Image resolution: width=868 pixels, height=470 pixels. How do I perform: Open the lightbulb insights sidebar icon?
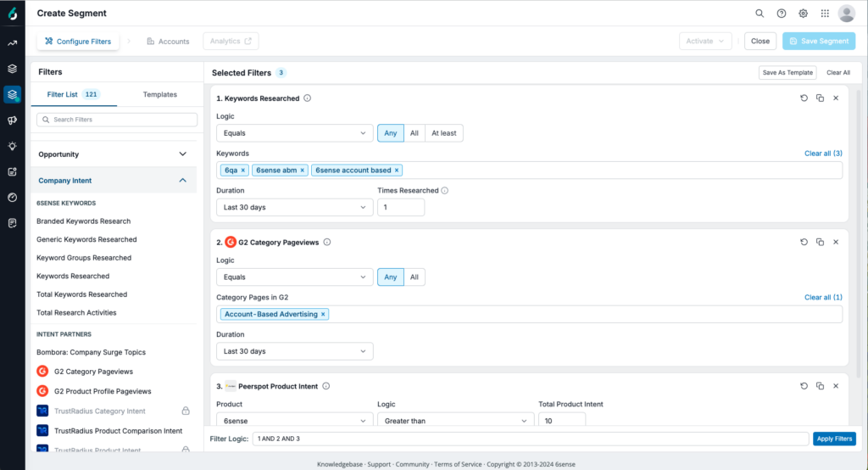point(12,146)
